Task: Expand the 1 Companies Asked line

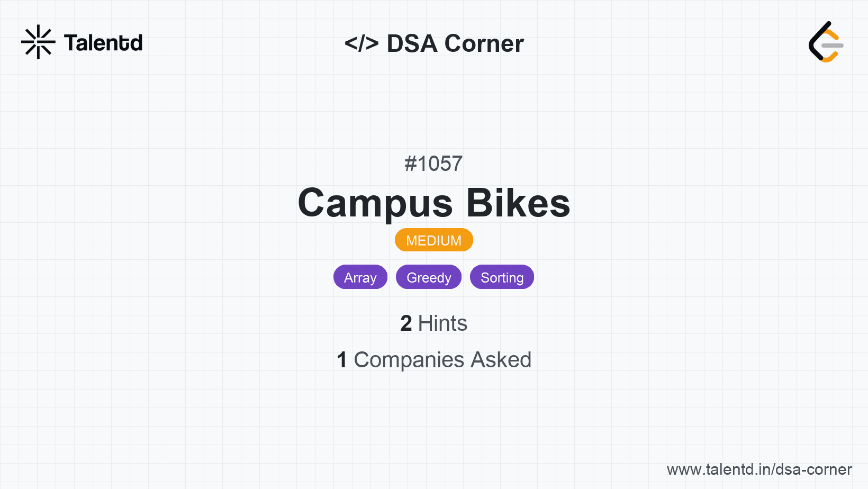Action: coord(434,360)
